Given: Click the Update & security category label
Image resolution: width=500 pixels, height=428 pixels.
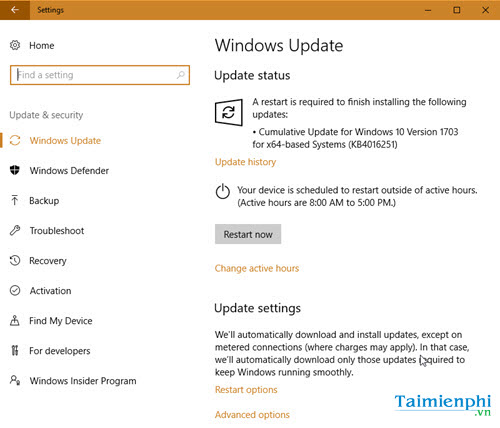Looking at the screenshot, I should tap(46, 115).
